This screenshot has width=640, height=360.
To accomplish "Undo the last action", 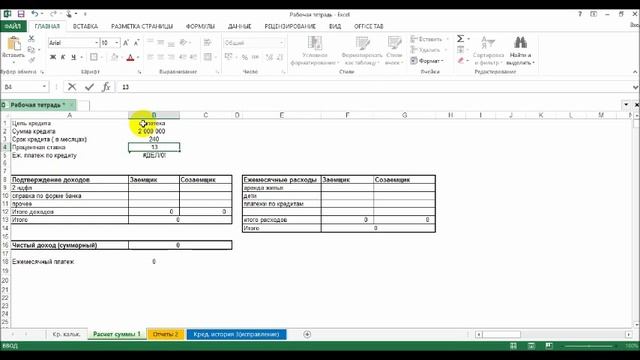I will pyautogui.click(x=35, y=14).
